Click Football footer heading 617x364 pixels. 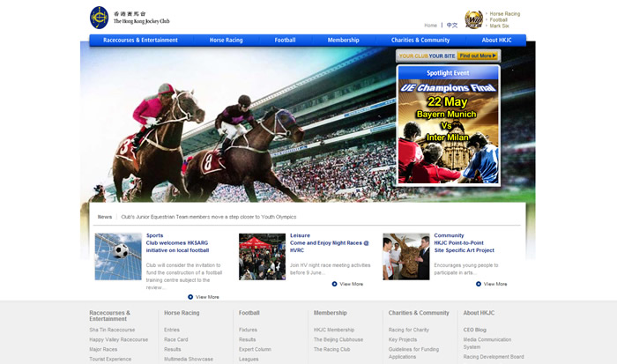[x=249, y=313]
